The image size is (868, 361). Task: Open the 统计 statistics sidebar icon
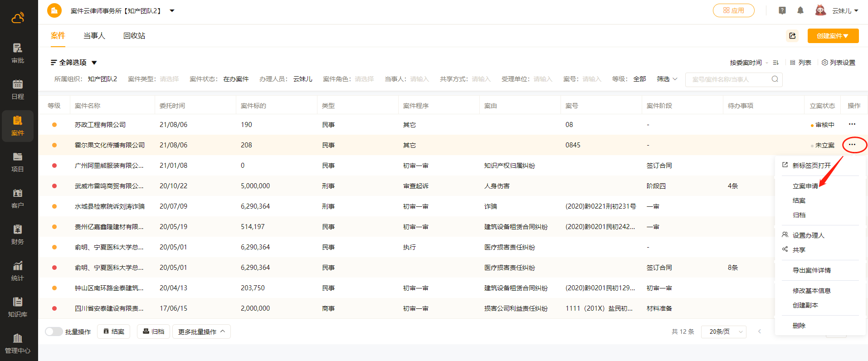18,271
